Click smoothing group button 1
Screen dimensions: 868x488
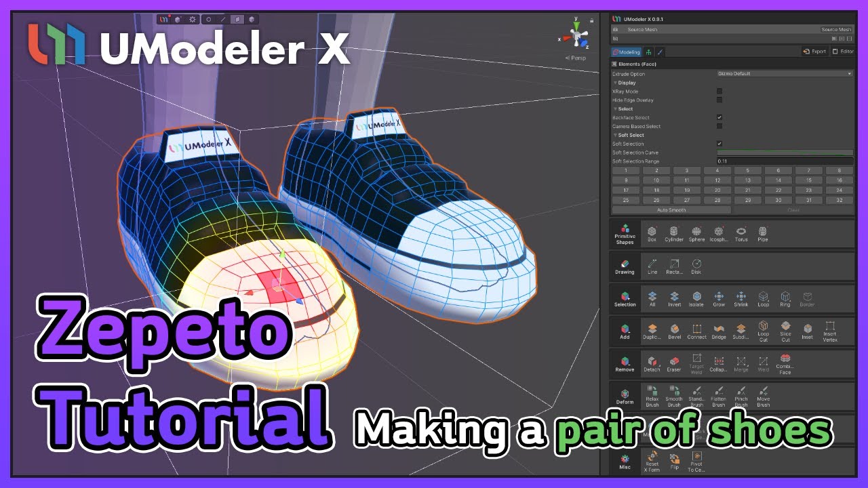[x=625, y=171]
